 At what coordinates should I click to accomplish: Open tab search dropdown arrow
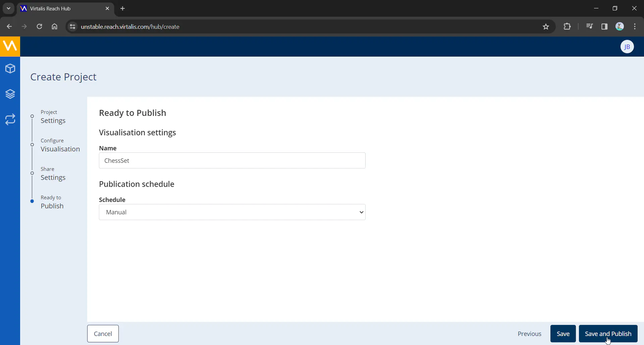[x=8, y=8]
